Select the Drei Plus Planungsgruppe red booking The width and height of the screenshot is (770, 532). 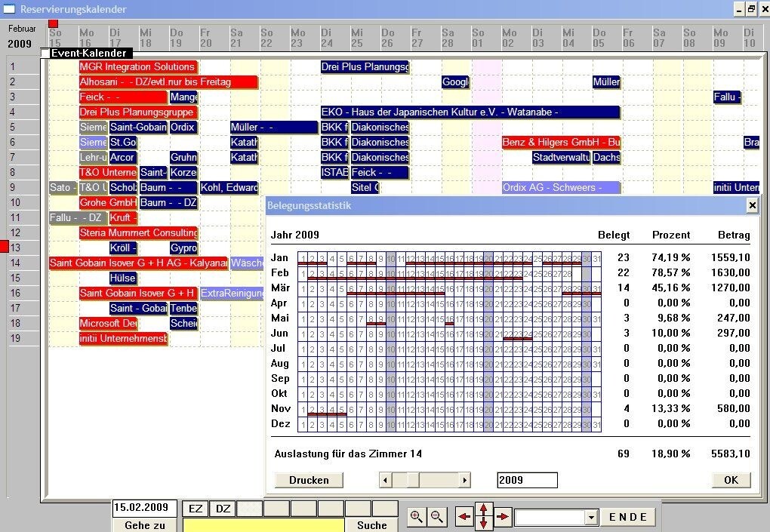(x=138, y=112)
